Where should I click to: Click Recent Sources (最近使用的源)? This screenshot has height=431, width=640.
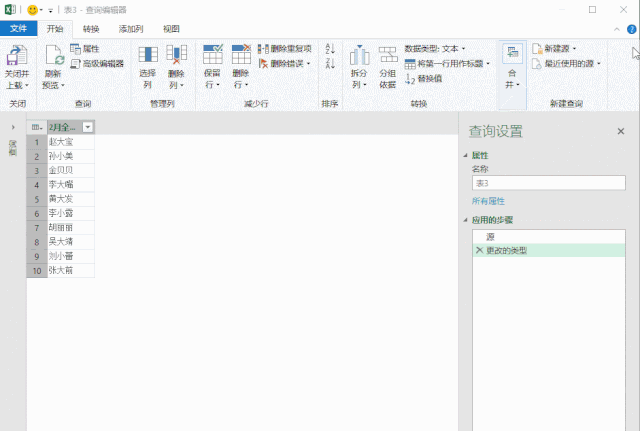566,63
